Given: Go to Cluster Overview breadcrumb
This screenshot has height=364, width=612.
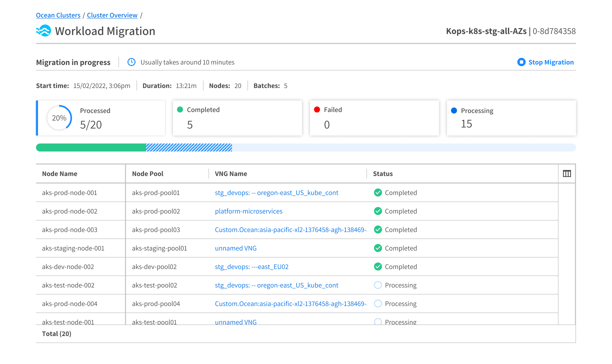Looking at the screenshot, I should pyautogui.click(x=112, y=15).
